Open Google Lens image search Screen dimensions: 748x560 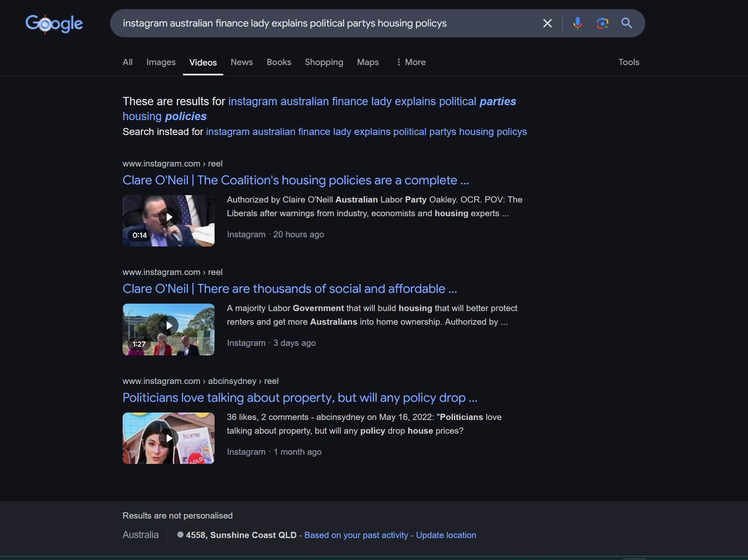click(602, 23)
